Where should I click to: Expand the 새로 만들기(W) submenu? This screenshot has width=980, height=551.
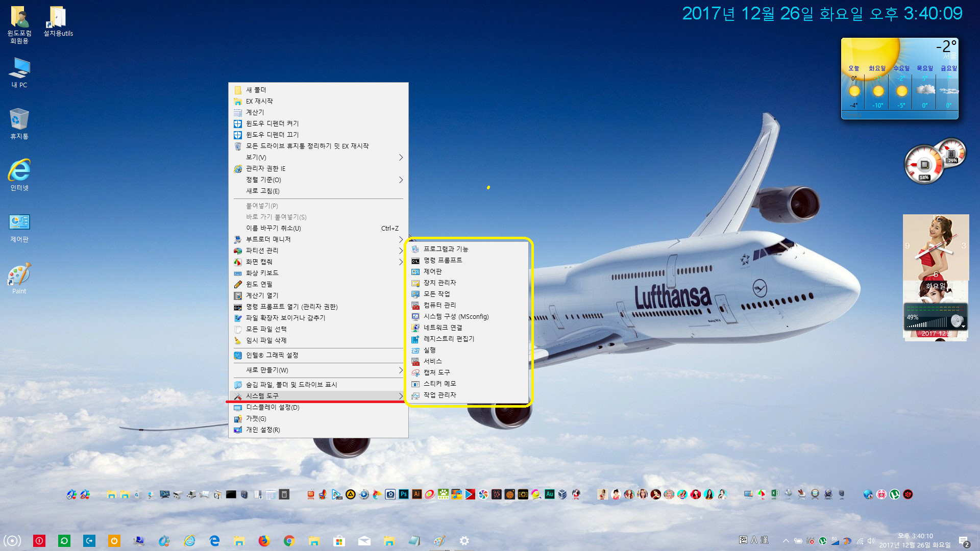(x=318, y=370)
